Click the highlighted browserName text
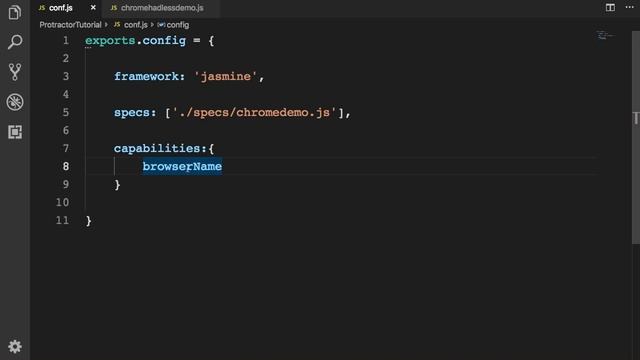This screenshot has height=360, width=640. (182, 166)
